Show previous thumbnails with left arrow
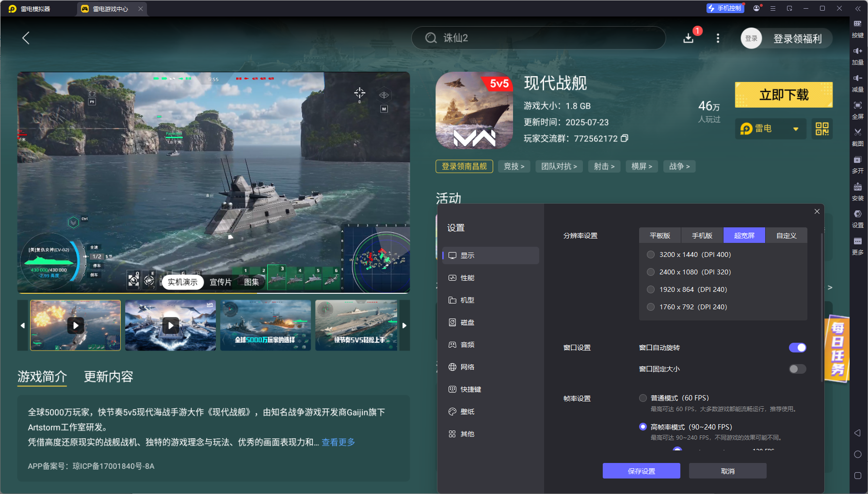Image resolution: width=868 pixels, height=494 pixels. (23, 325)
